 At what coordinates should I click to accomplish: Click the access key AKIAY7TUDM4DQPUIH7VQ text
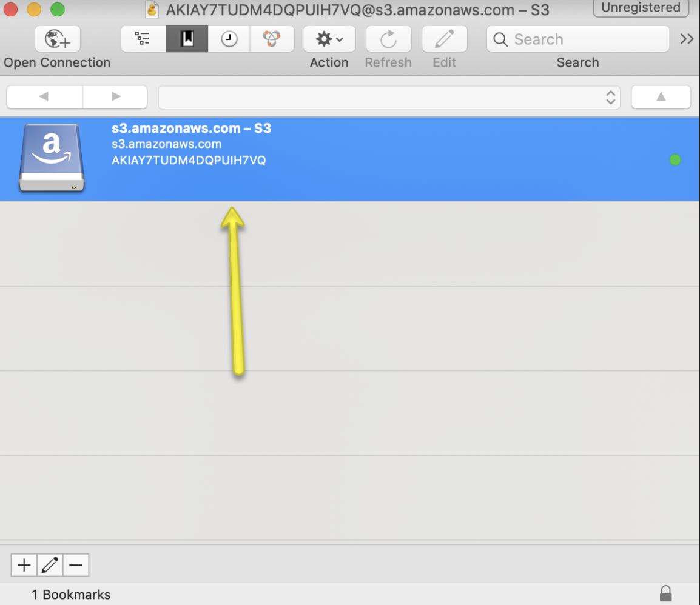tap(189, 161)
